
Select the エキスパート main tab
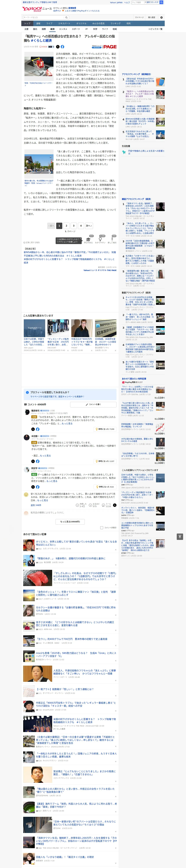coord(64,24)
